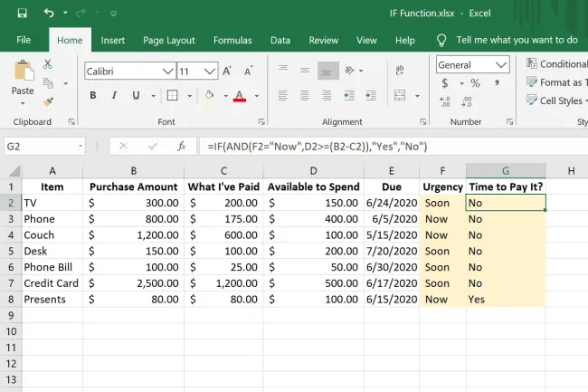588x392 pixels.
Task: Click the Insert Function fx icon
Action: coord(181,146)
